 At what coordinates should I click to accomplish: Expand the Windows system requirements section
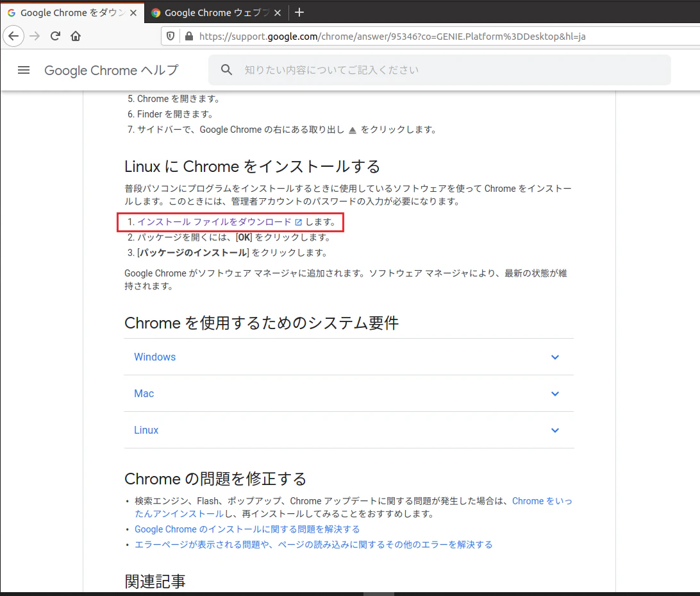[349, 357]
